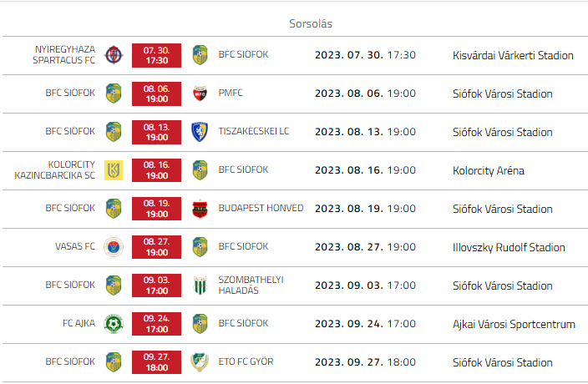Open the Tiszakecskei LC team name
588x384 pixels.
[254, 131]
